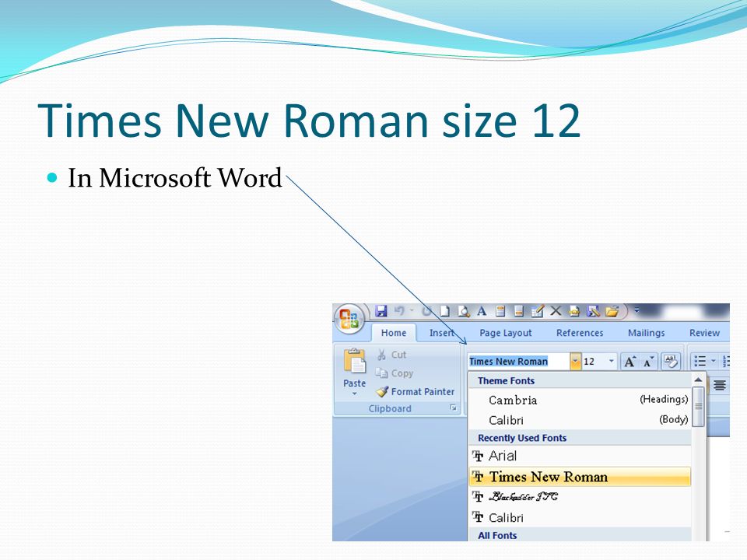The width and height of the screenshot is (747, 560).
Task: Select Cambria (Headings) theme font
Action: coord(580,400)
